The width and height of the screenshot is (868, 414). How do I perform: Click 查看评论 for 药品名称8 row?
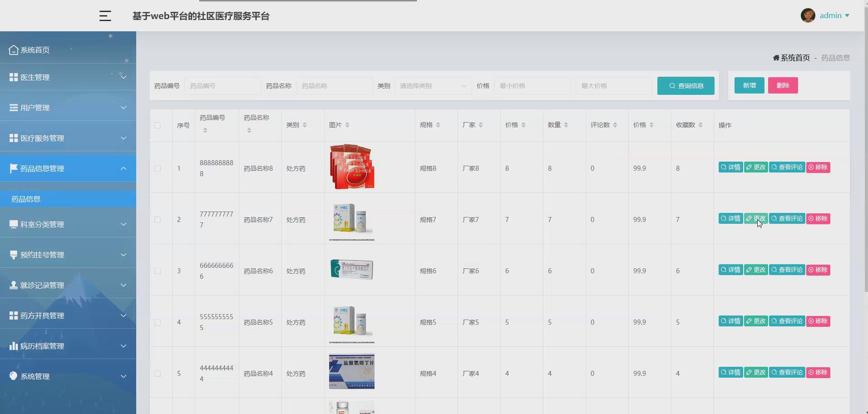pos(787,167)
